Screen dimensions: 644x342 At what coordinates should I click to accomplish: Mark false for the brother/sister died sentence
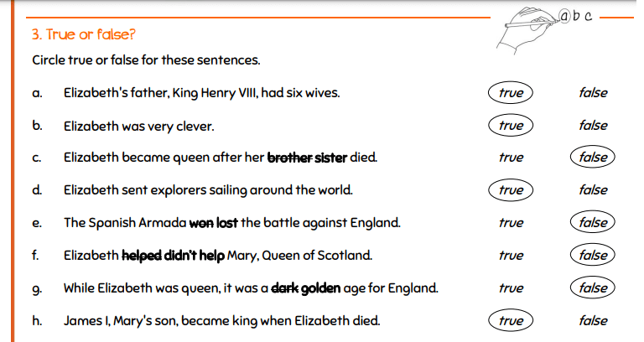593,158
